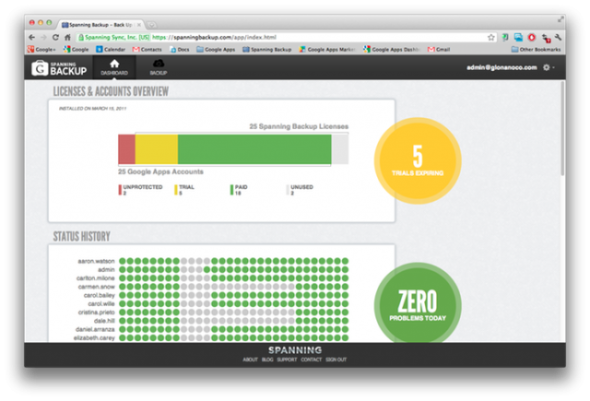The image size is (590, 401).
Task: Open the Google Apps Marketplace bookmark
Action: [x=327, y=49]
